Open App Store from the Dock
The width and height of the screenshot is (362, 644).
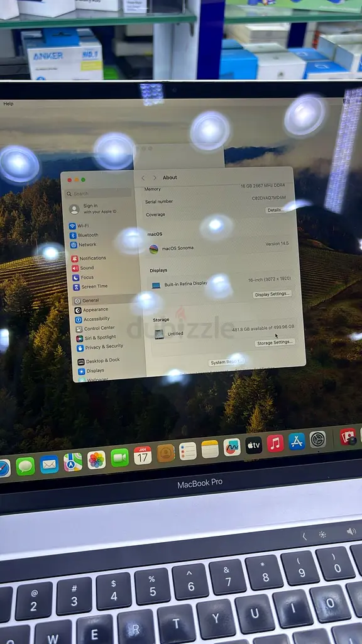click(x=297, y=441)
